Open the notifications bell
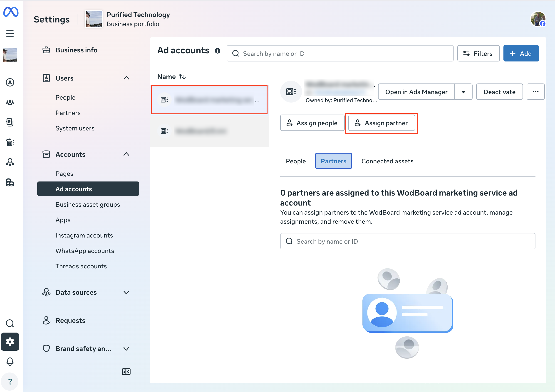The height and width of the screenshot is (392, 555). (10, 362)
